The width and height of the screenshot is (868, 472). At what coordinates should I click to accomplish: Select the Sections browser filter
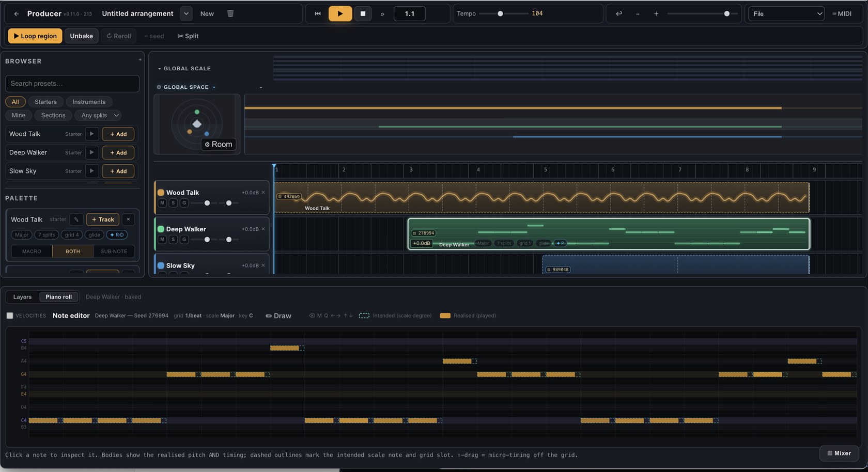[53, 116]
